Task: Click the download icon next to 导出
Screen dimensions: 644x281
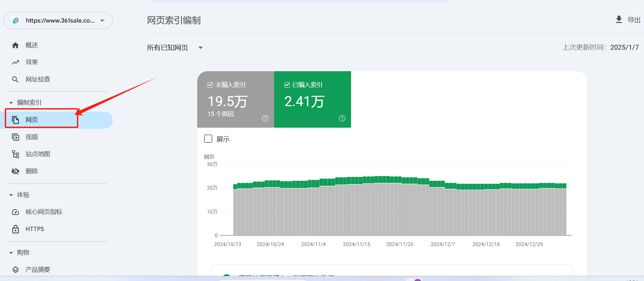Action: pos(619,20)
